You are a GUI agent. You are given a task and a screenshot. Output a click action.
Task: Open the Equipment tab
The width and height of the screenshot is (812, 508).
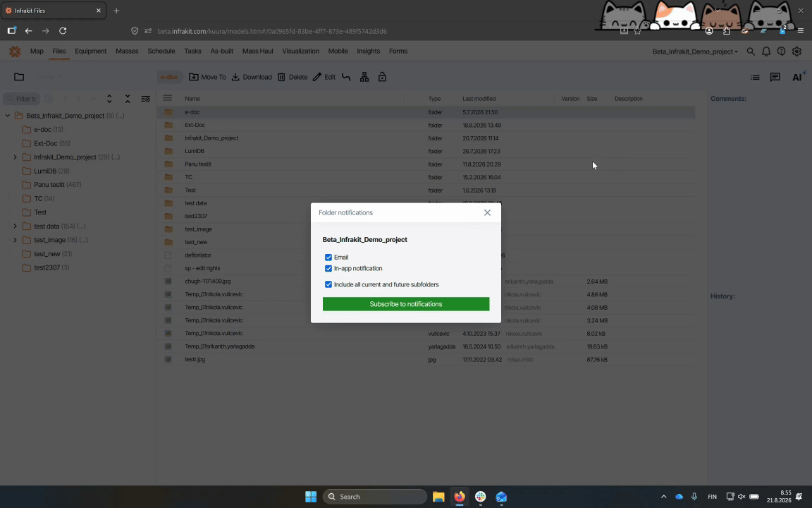91,52
